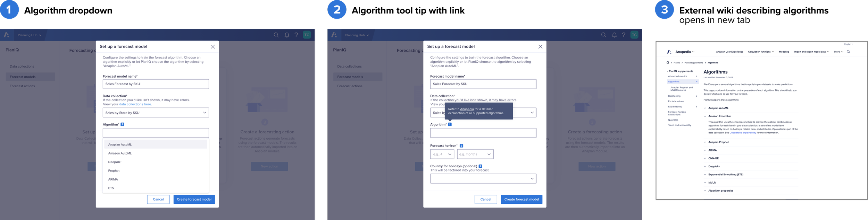Open the Planning Hub dropdown in the Algorithm dropdown panel
Viewport: 868px width, 220px height.
[x=30, y=35]
